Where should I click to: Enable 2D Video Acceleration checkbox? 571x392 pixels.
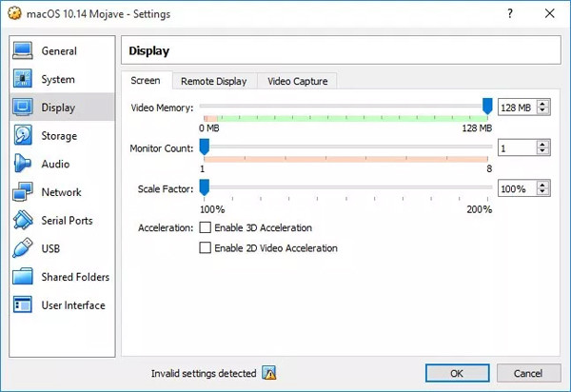tap(205, 248)
